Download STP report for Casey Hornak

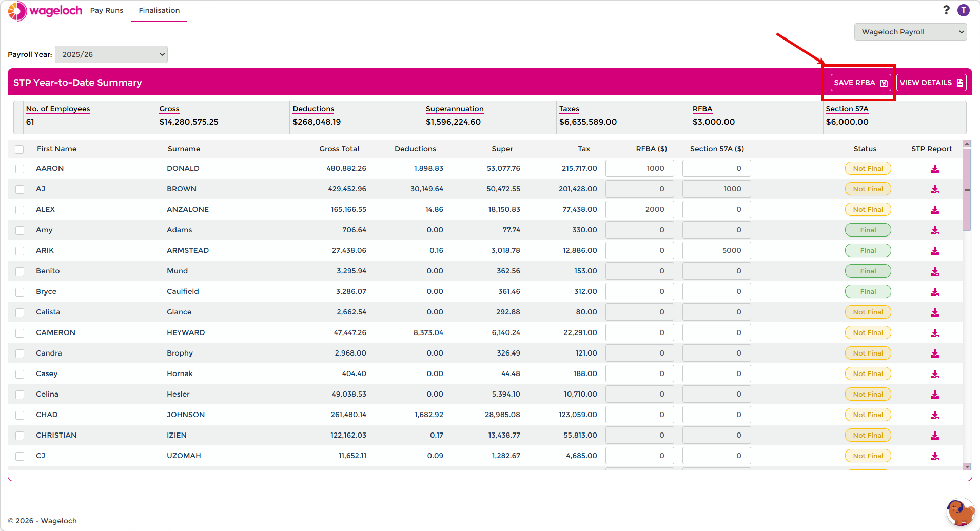point(935,374)
